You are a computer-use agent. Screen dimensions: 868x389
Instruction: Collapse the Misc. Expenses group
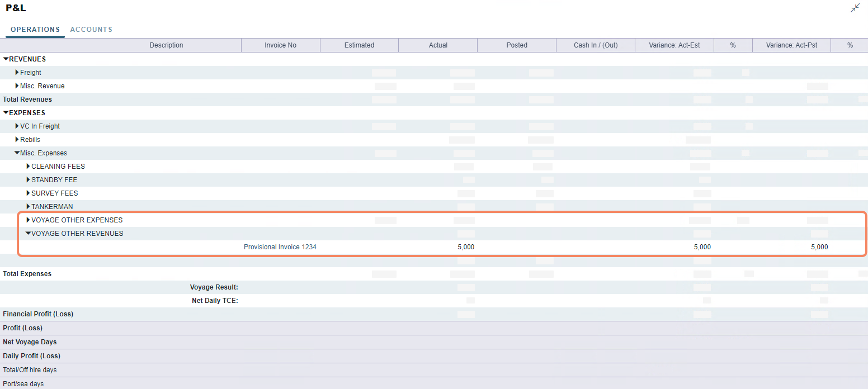pyautogui.click(x=17, y=153)
